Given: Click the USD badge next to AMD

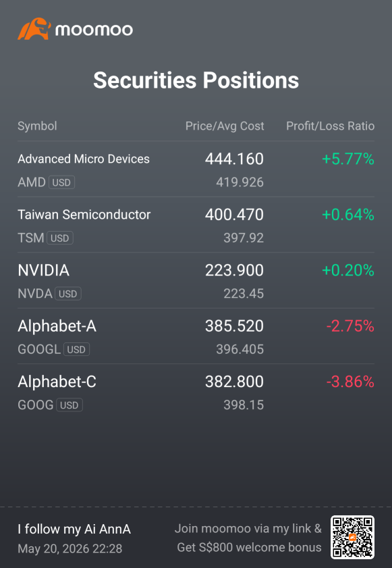Looking at the screenshot, I should tap(61, 182).
